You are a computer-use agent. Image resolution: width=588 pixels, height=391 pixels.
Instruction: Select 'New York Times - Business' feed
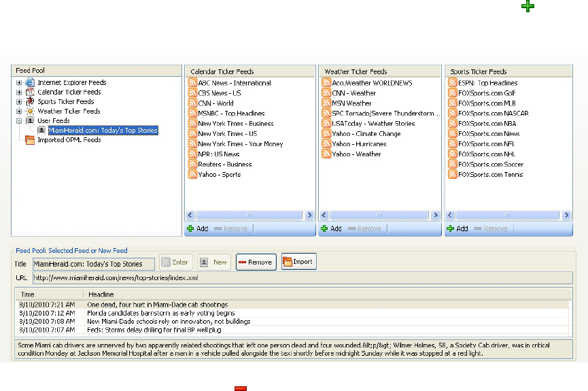235,124
